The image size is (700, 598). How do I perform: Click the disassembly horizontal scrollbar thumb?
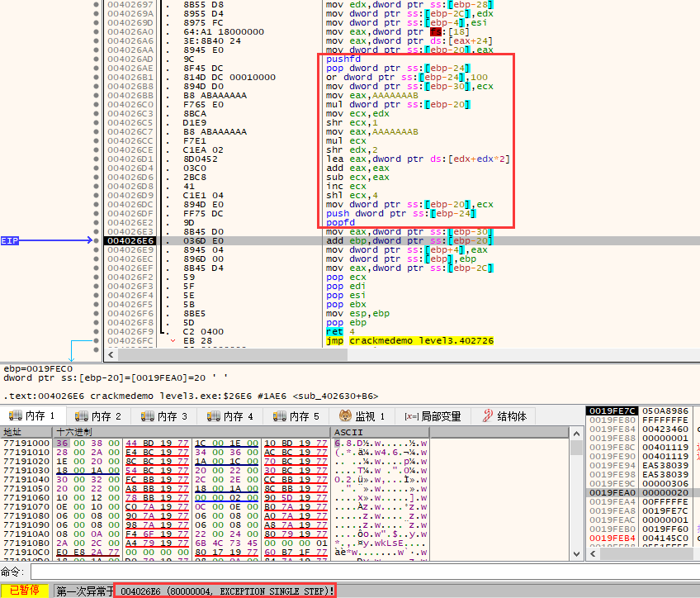pyautogui.click(x=233, y=354)
